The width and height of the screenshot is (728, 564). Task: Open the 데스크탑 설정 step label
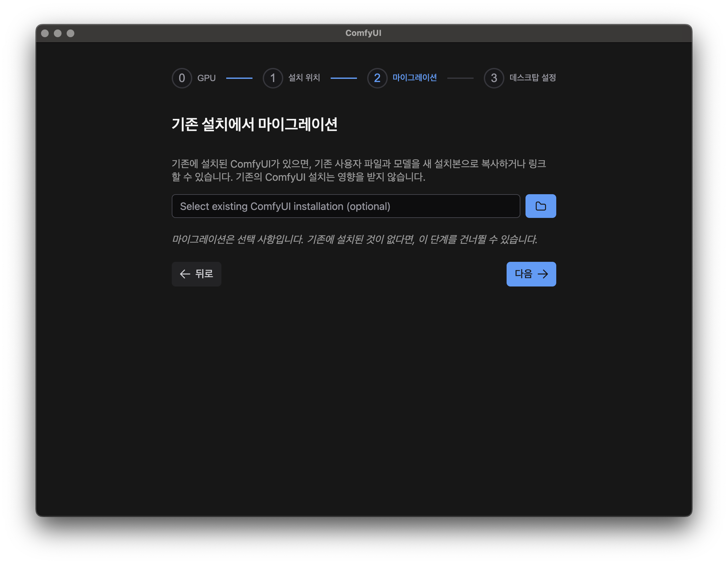[x=532, y=78]
